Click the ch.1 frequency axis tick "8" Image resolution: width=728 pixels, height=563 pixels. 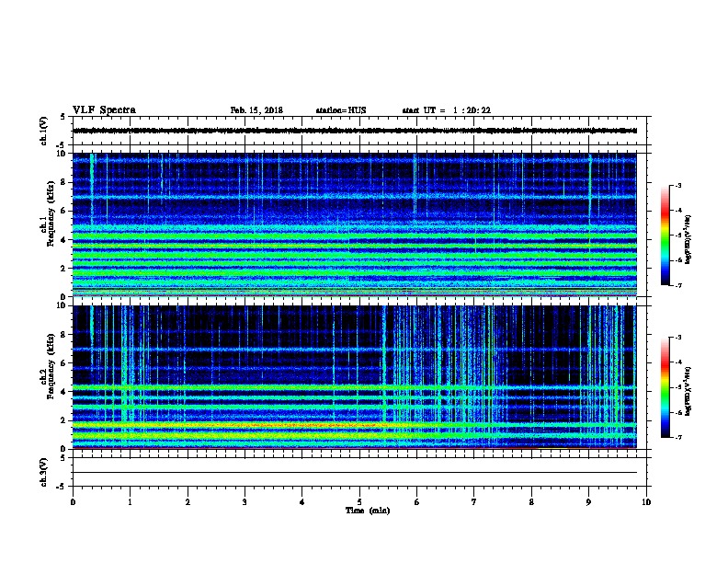(x=63, y=182)
